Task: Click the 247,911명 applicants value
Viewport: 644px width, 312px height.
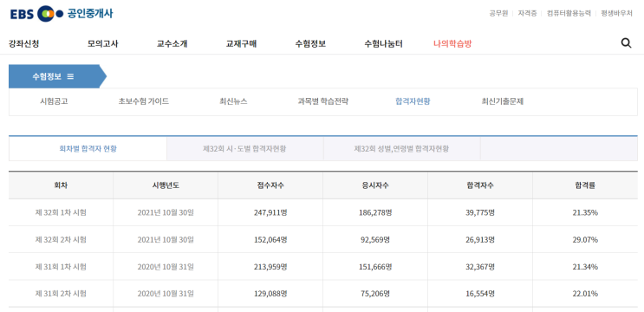Action: 270,212
